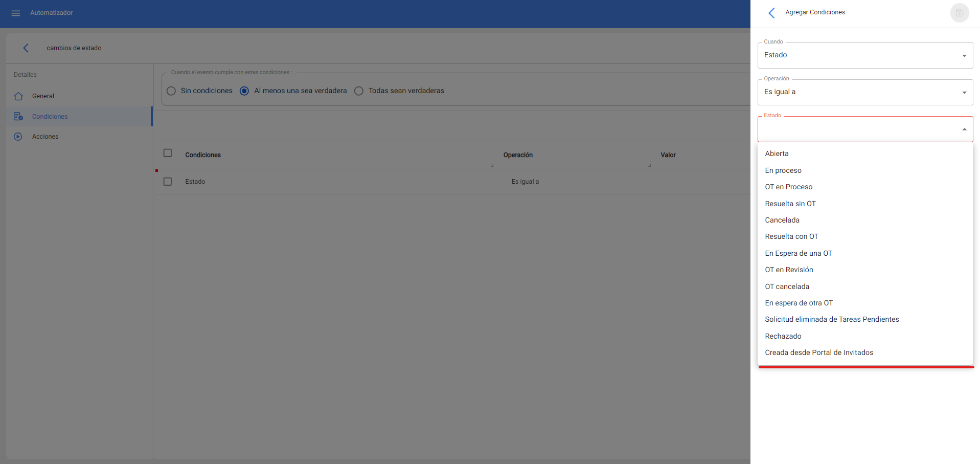980x464 pixels.
Task: Open the hamburger menu in Automatizador header
Action: pos(16,13)
